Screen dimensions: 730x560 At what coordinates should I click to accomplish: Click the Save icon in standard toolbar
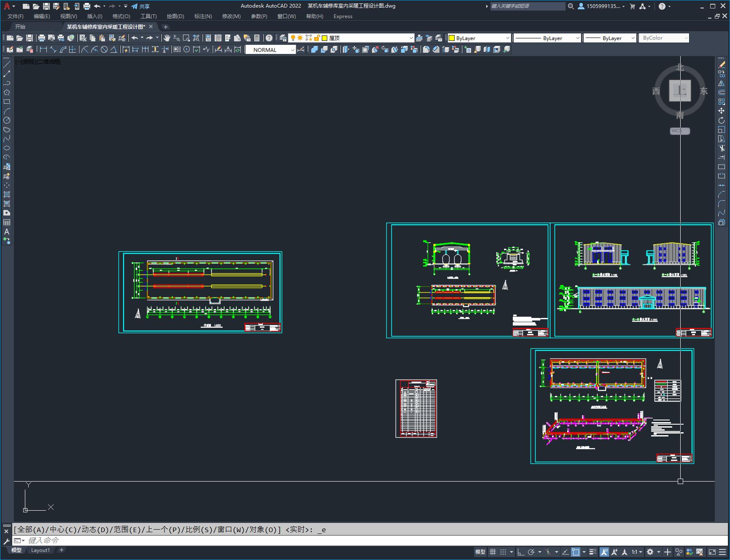pos(29,38)
